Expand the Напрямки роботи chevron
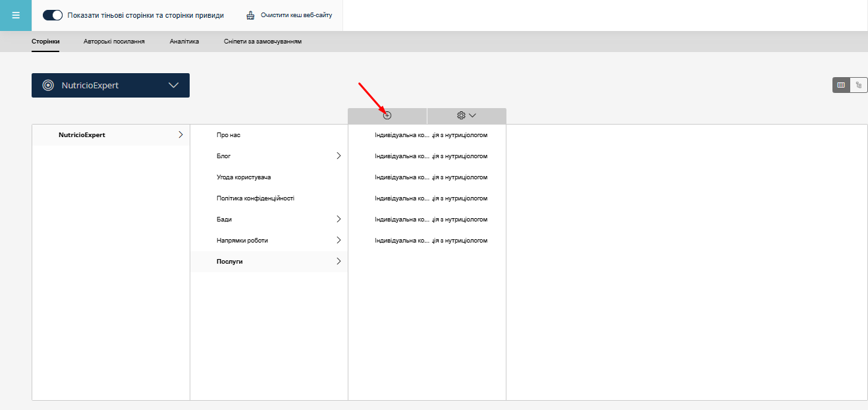The height and width of the screenshot is (410, 868). tap(339, 241)
